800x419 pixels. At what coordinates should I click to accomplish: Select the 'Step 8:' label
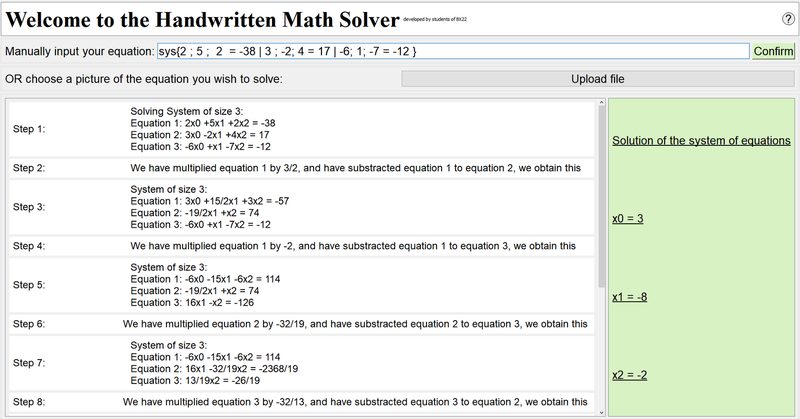click(x=29, y=402)
